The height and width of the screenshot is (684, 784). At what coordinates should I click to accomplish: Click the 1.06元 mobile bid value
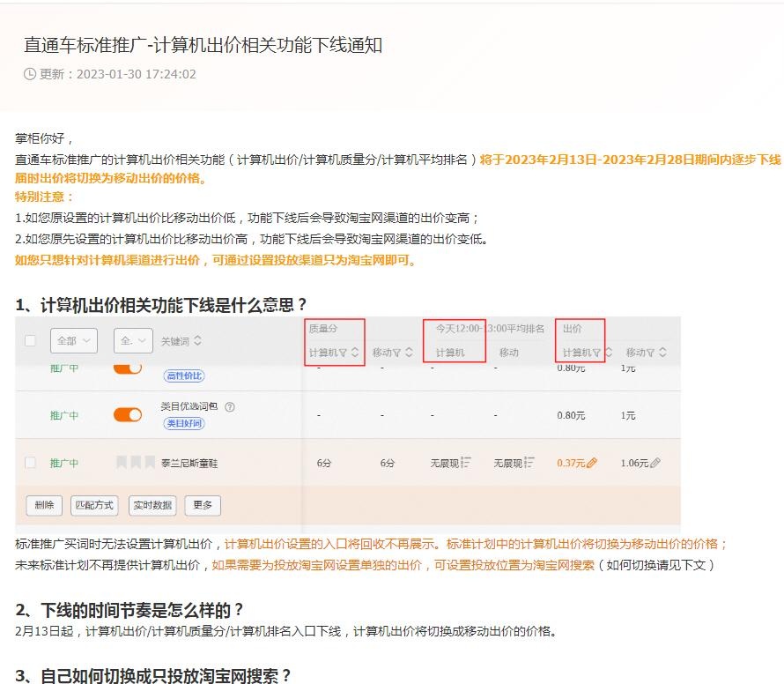[634, 463]
